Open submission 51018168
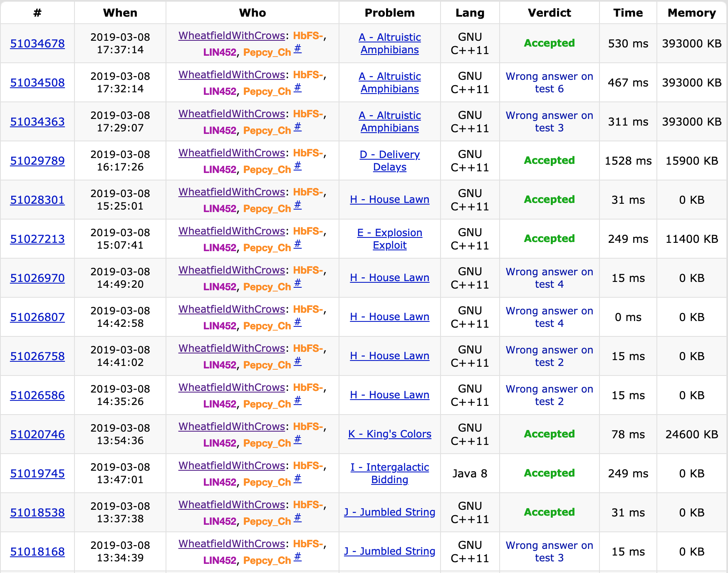728x573 pixels. [x=37, y=552]
